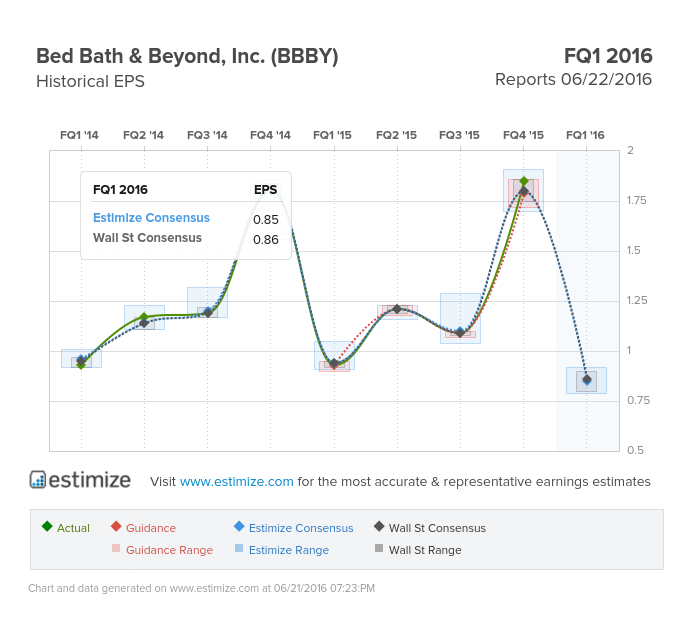Click the FQ1 '14 data point
The height and width of the screenshot is (620, 685).
tap(81, 361)
